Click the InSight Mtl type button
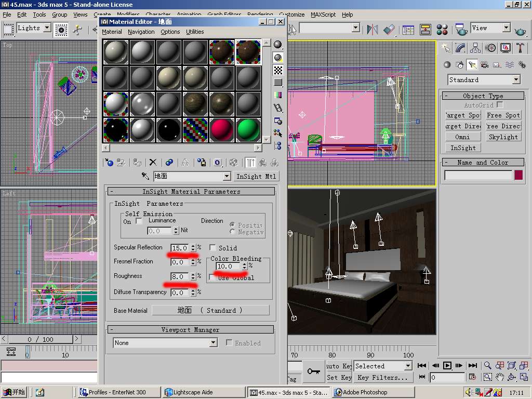This screenshot has width=532, height=399. 256,177
